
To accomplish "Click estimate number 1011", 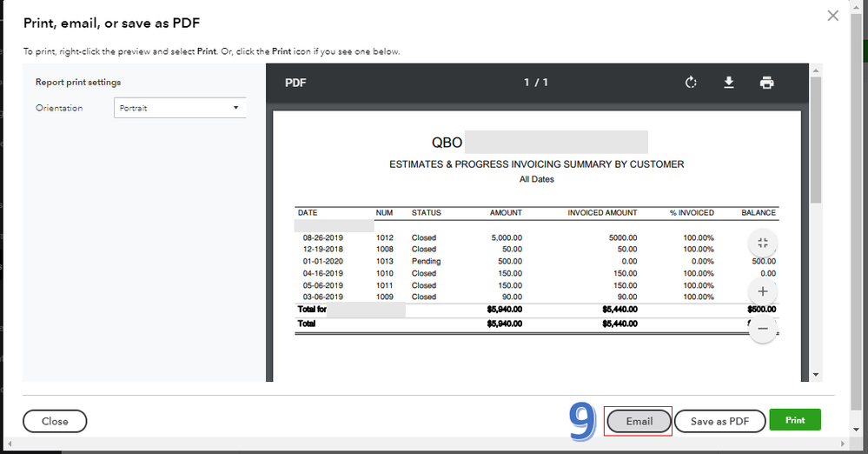I will coord(385,285).
